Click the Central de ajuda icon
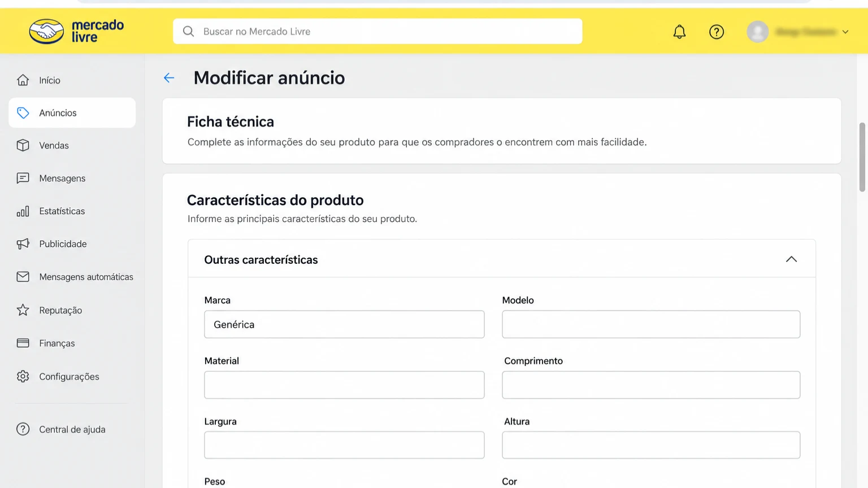The height and width of the screenshot is (488, 868). [23, 429]
